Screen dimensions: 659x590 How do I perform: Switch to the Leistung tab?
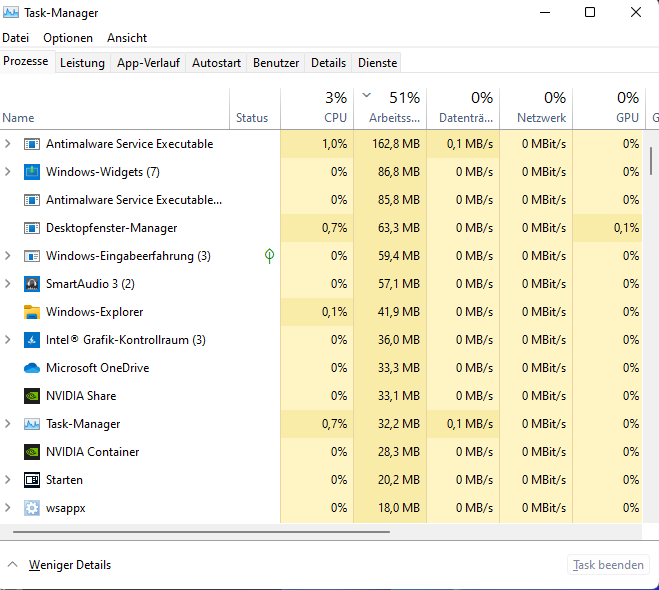[82, 63]
